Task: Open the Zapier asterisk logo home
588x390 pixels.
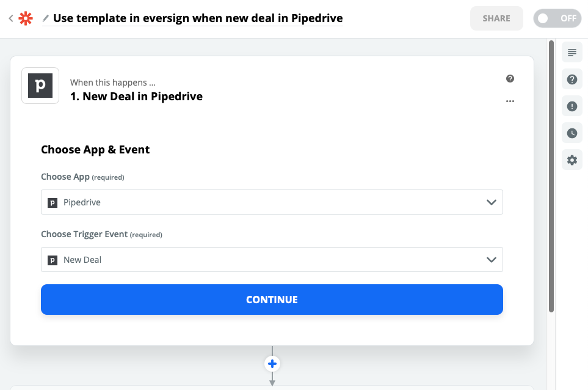Action: 26,18
